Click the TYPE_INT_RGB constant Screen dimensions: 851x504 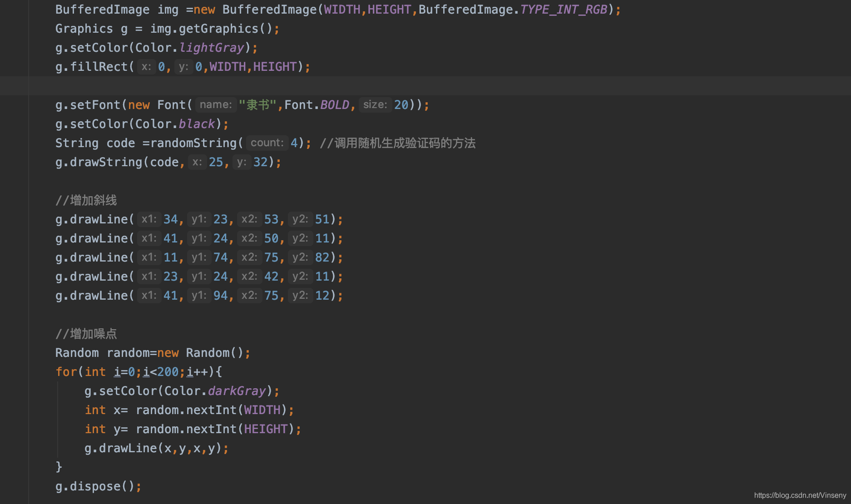(x=564, y=10)
